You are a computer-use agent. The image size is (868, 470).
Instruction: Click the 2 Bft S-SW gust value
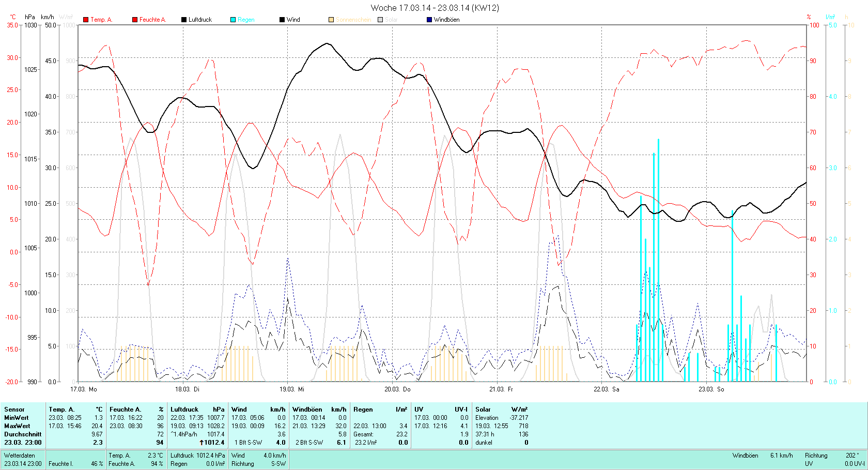pyautogui.click(x=309, y=443)
